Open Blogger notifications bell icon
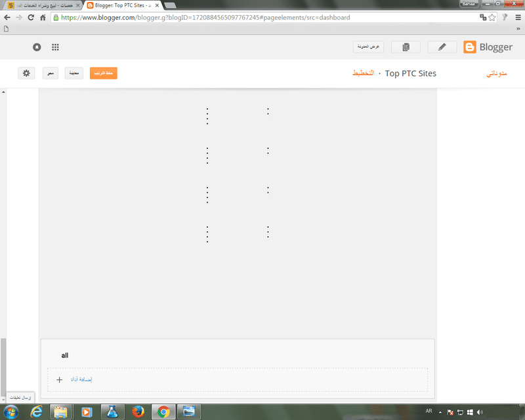The height and width of the screenshot is (420, 525). [x=37, y=47]
